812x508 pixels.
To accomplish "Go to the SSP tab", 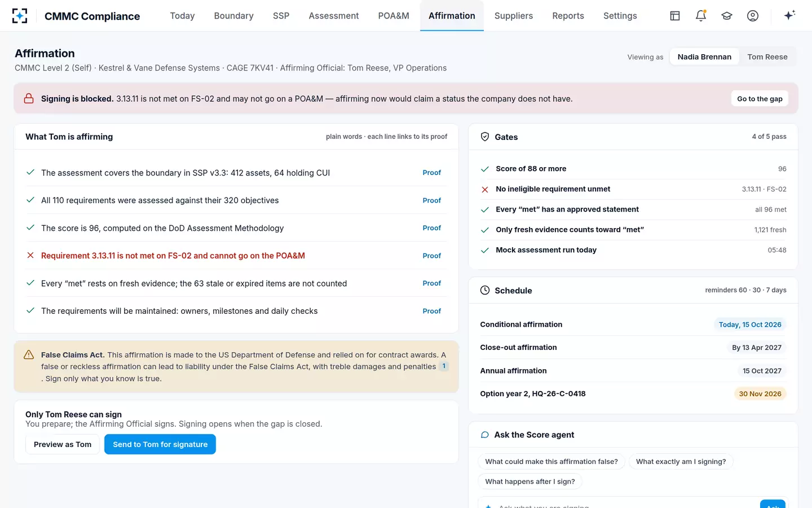I will click(x=281, y=16).
